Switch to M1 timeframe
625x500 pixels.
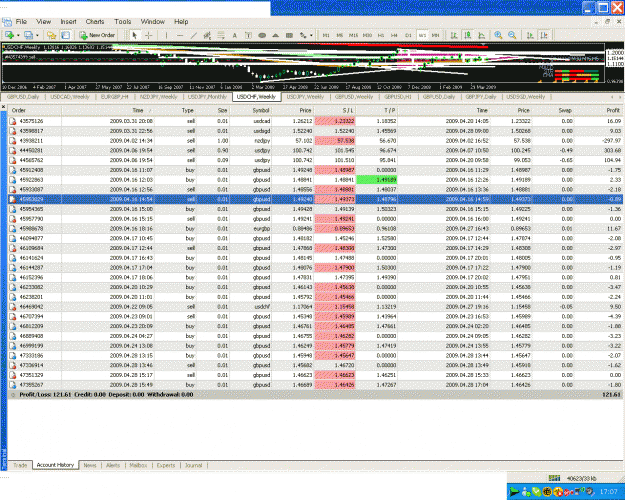click(x=326, y=35)
